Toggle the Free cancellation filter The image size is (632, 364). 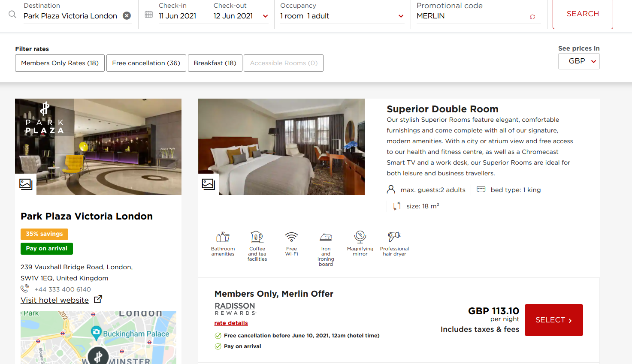point(146,63)
